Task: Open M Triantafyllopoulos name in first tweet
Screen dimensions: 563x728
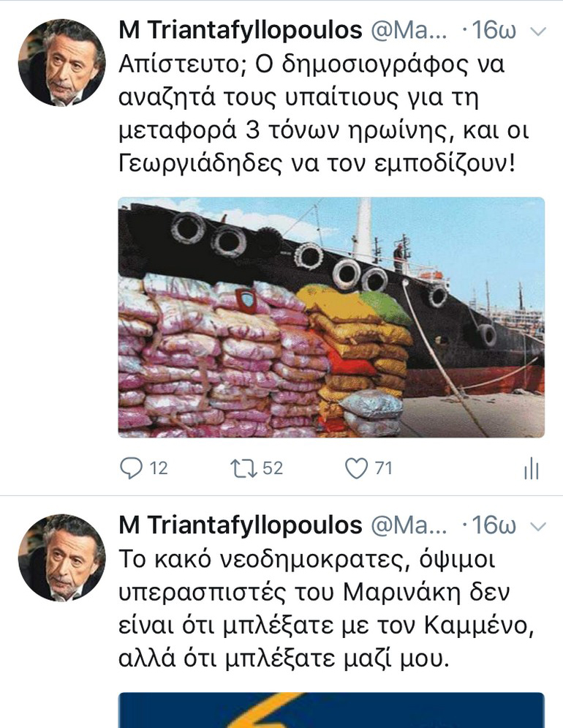Action: coord(241,30)
